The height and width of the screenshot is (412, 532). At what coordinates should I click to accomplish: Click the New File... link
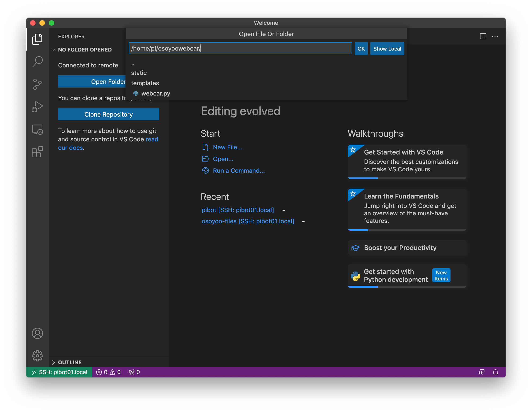click(228, 147)
